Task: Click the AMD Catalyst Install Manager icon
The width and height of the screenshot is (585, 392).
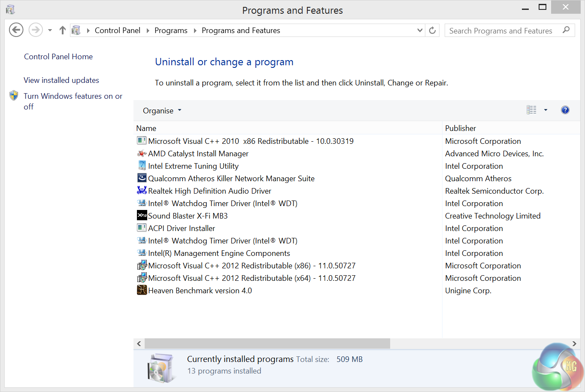Action: [142, 153]
